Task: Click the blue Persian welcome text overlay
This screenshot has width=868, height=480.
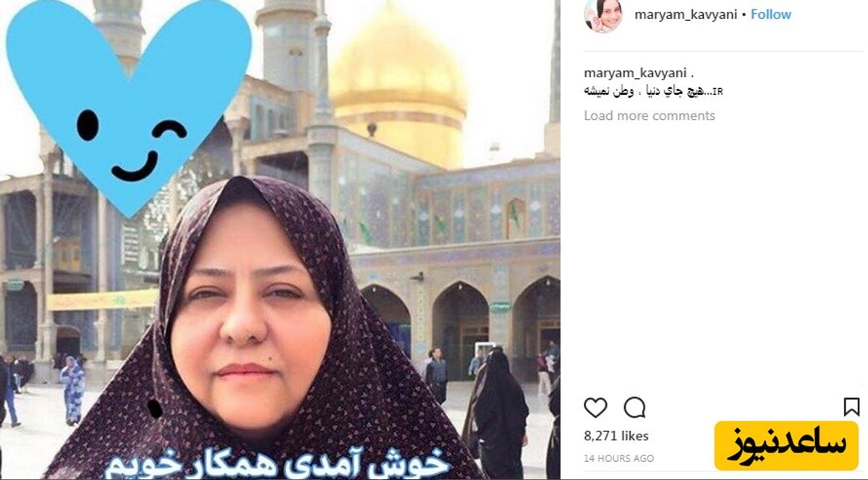Action: 278,463
